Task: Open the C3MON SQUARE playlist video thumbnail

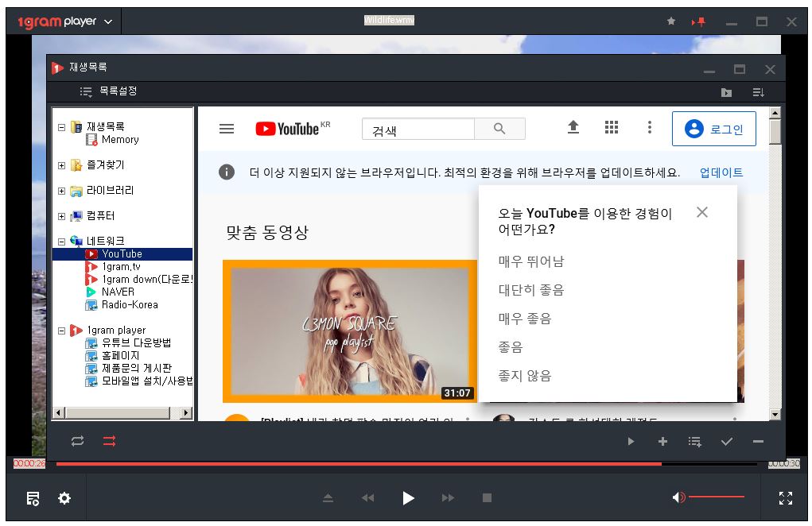Action: pyautogui.click(x=350, y=331)
